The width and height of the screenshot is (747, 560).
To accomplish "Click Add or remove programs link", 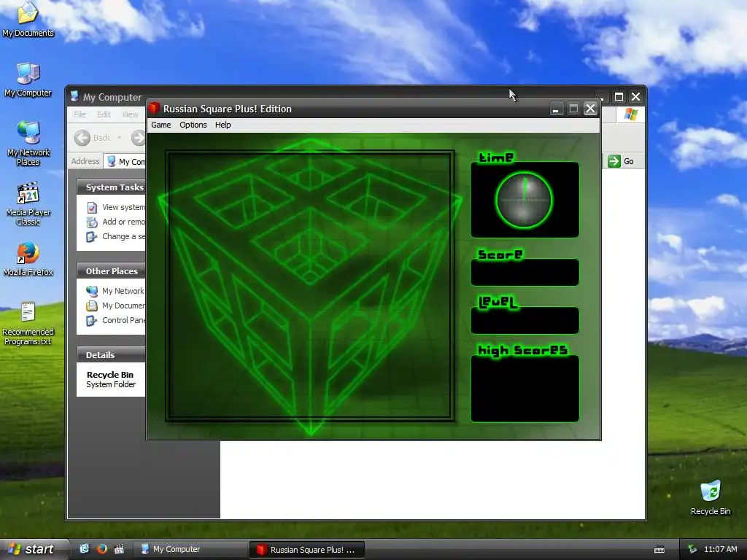I will click(x=123, y=222).
